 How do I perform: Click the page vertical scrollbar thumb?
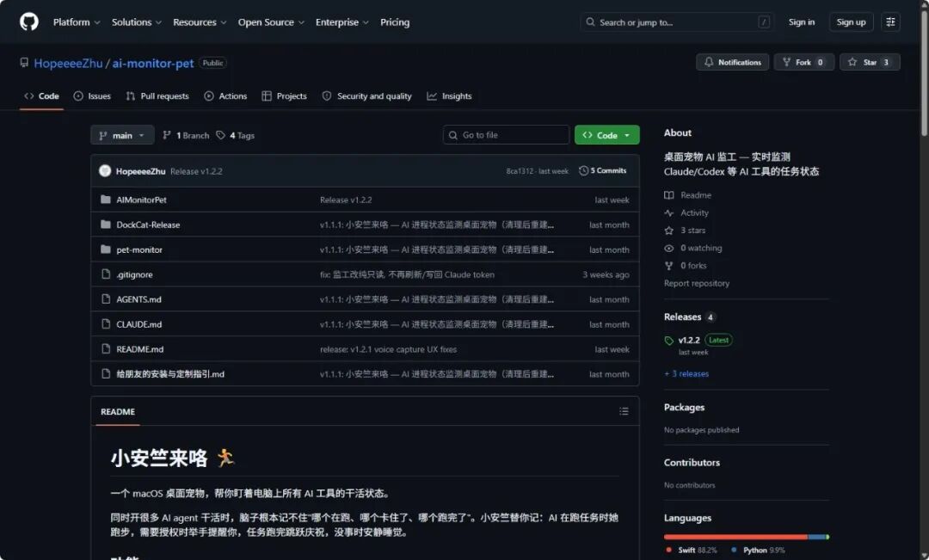pyautogui.click(x=924, y=71)
